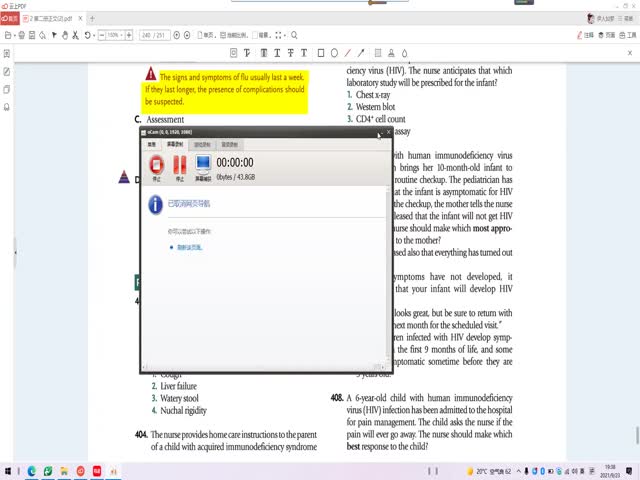Click the refresh page link in oCam
This screenshot has height=480, width=640.
click(x=189, y=247)
